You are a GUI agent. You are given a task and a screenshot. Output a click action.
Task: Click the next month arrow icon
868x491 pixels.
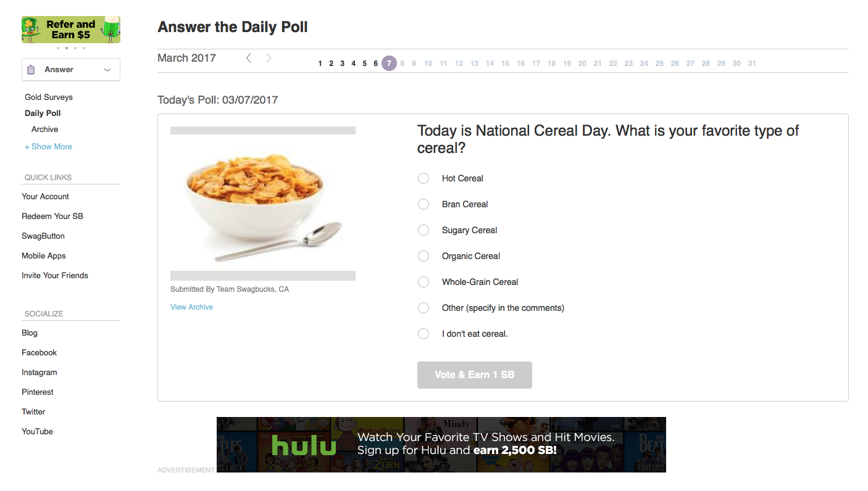click(x=269, y=58)
